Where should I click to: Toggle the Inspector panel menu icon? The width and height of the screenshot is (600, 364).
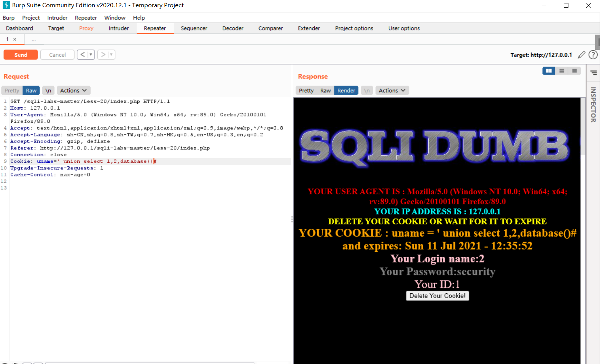[594, 73]
